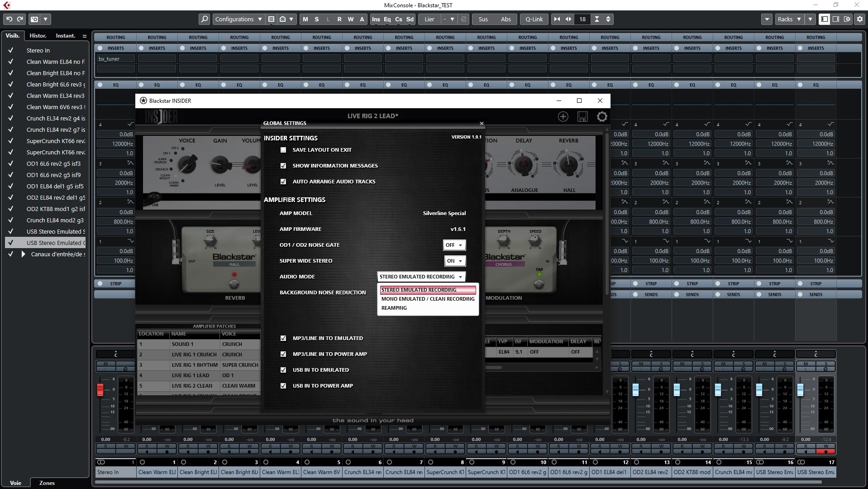Image resolution: width=868 pixels, height=489 pixels.
Task: Toggle the W write-automation-all button
Action: tap(351, 19)
